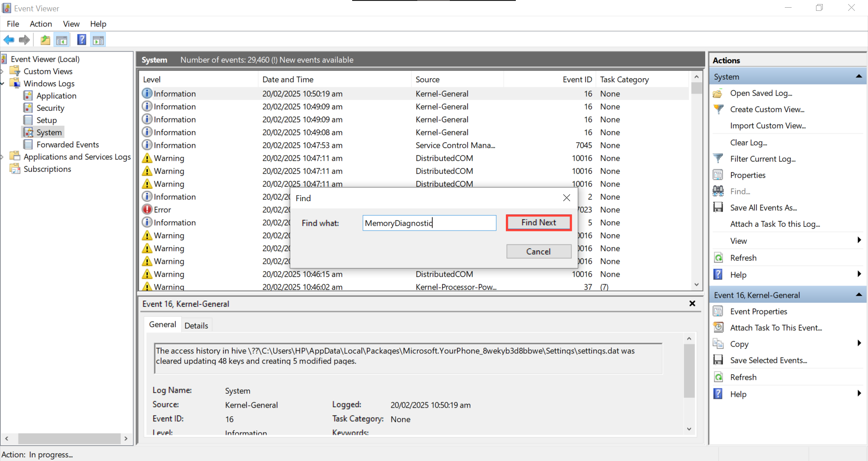
Task: Click the Create Custom View funnel icon
Action: pos(718,109)
